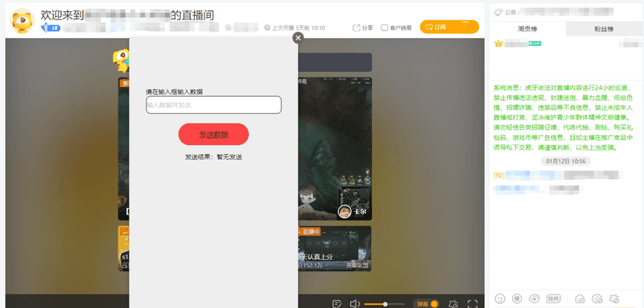Click the 请在输入框输入数据 label

pos(174,92)
